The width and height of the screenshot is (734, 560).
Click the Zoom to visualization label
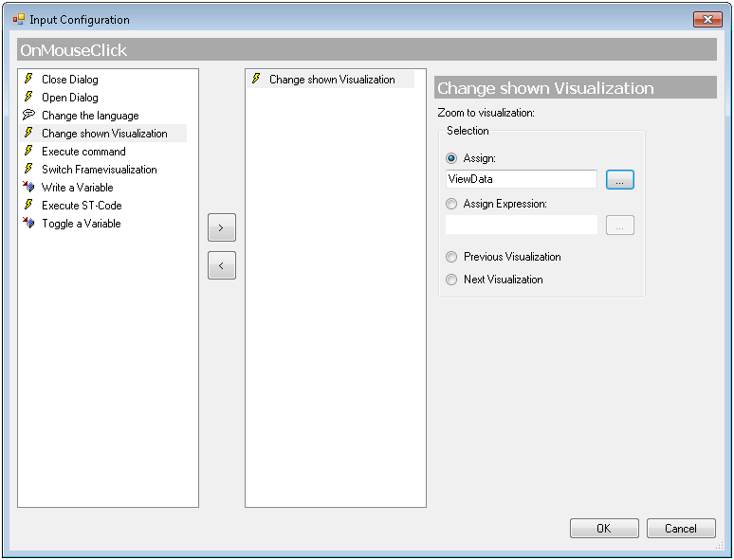pos(486,113)
